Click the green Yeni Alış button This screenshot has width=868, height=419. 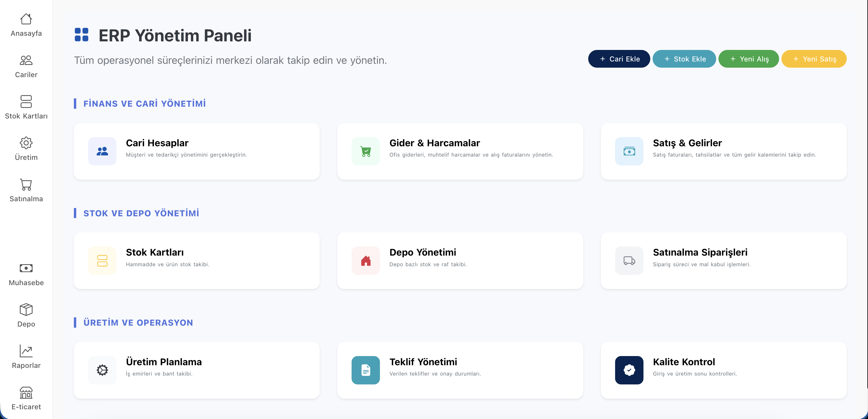pyautogui.click(x=748, y=59)
